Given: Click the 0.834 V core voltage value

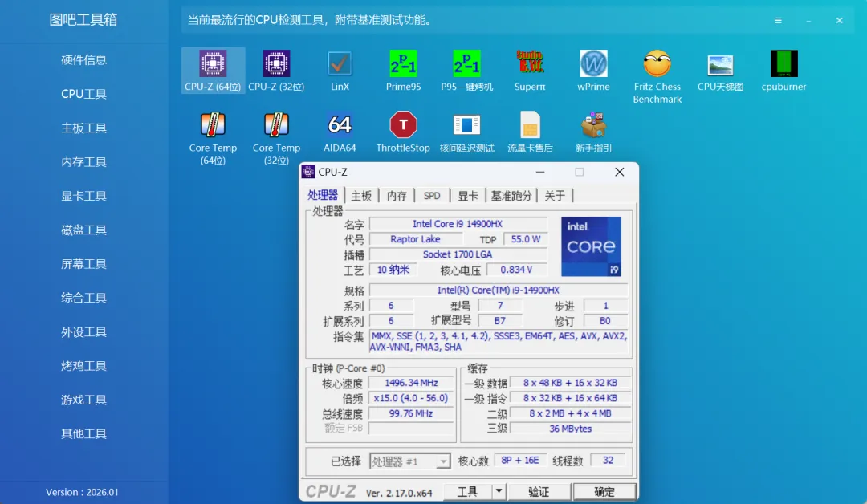Looking at the screenshot, I should pyautogui.click(x=516, y=270).
